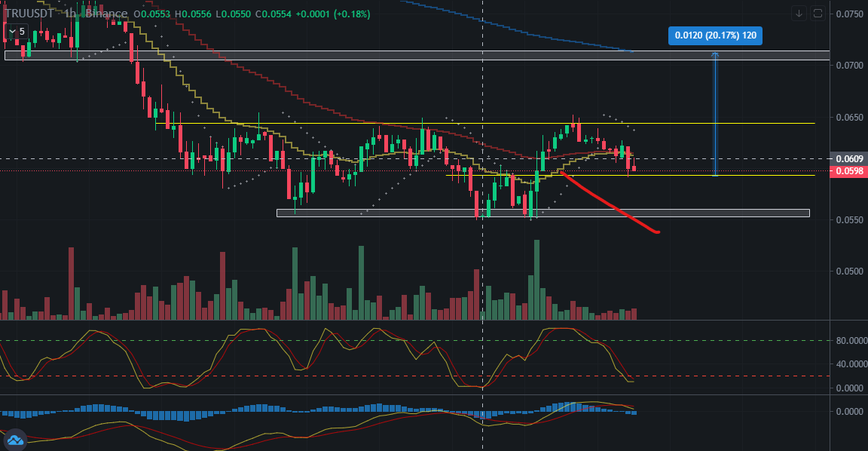This screenshot has width=868, height=451.
Task: Click the open value O0.0553
Action: pyautogui.click(x=152, y=14)
